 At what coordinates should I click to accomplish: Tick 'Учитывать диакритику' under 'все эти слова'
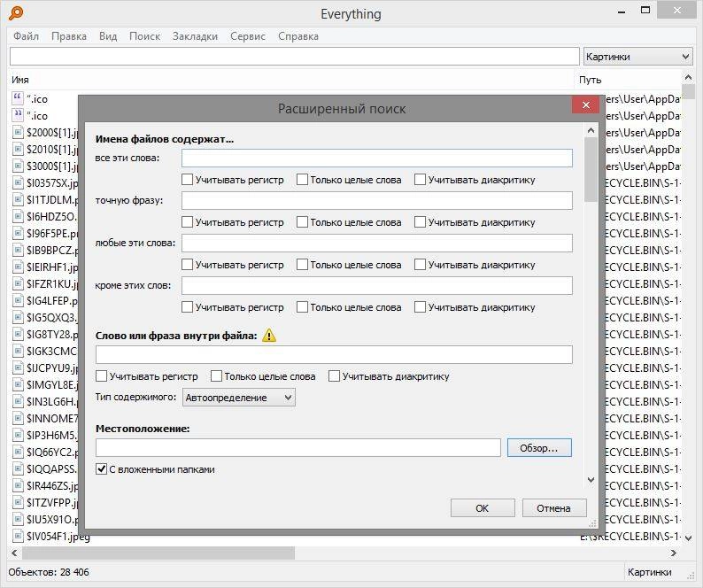tap(420, 180)
